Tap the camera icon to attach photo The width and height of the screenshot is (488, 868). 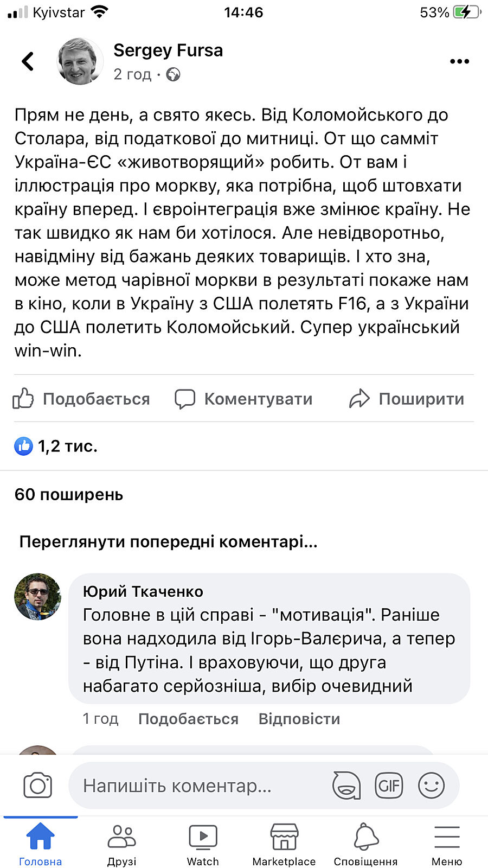click(x=37, y=786)
